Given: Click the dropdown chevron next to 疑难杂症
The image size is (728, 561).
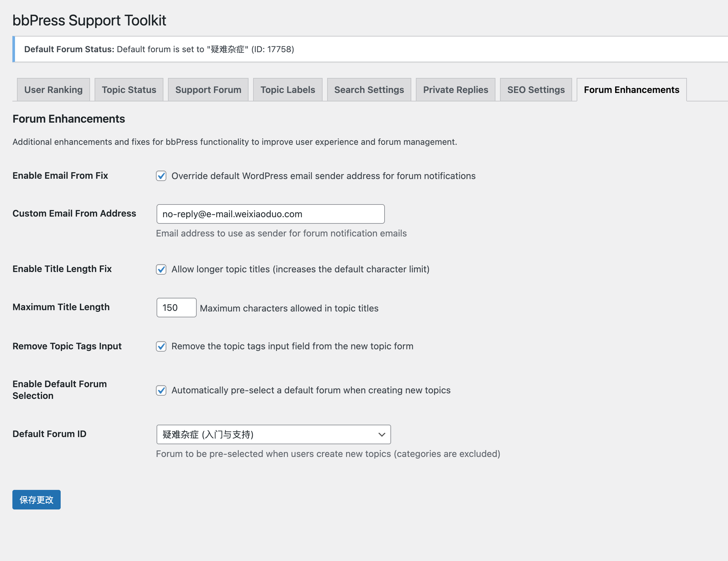Looking at the screenshot, I should click(x=382, y=434).
